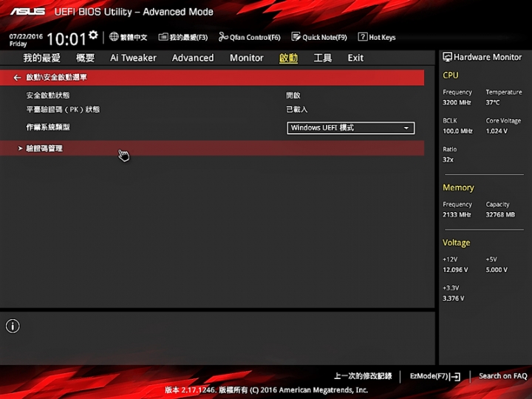This screenshot has width=532, height=399.
Task: Expand the 驗證碼管理 submenu
Action: pos(212,149)
